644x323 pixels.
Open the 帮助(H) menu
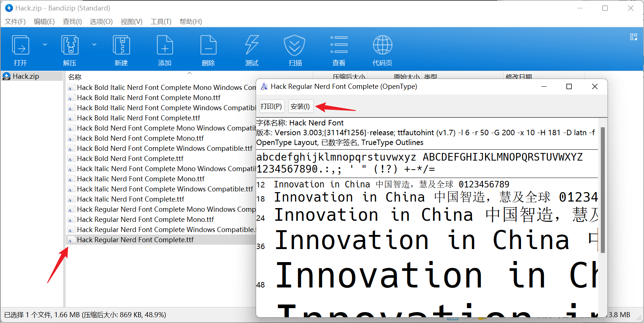click(x=191, y=22)
